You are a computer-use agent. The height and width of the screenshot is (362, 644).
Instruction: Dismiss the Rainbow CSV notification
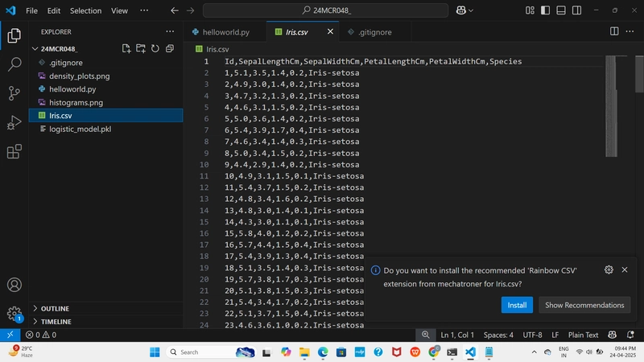pyautogui.click(x=625, y=269)
